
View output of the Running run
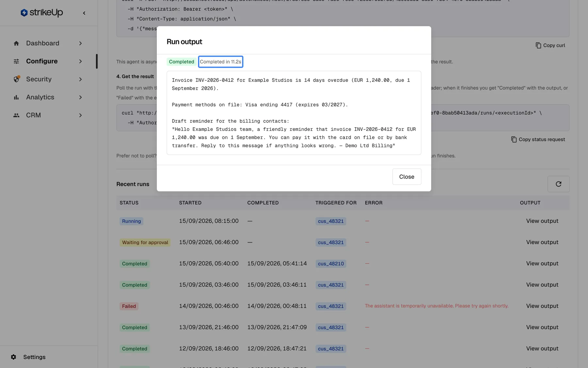click(x=542, y=221)
